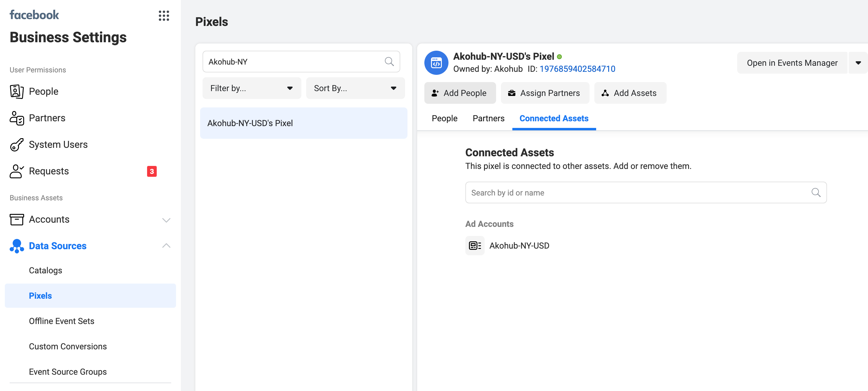Collapse the Data Sources section
This screenshot has height=391, width=868.
tap(166, 246)
